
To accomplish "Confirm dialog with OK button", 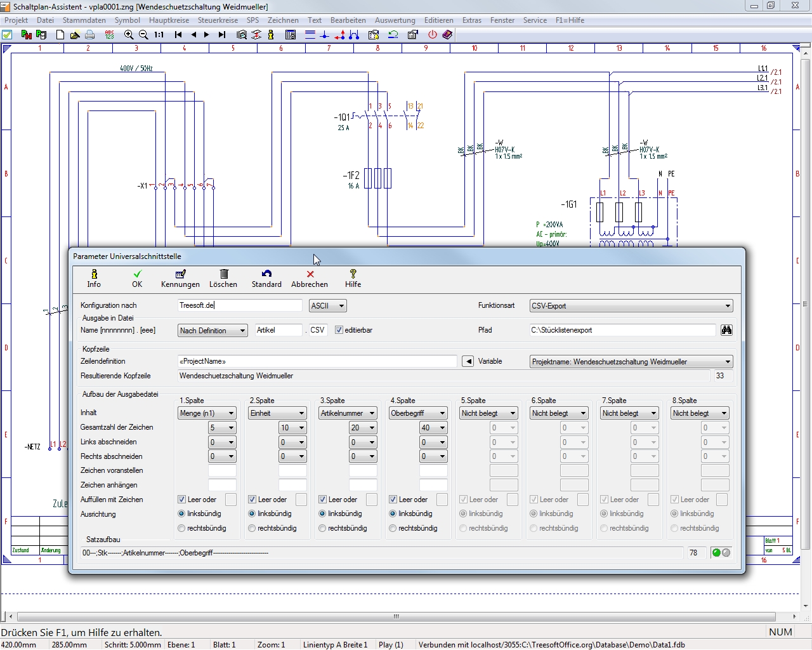I will click(137, 278).
